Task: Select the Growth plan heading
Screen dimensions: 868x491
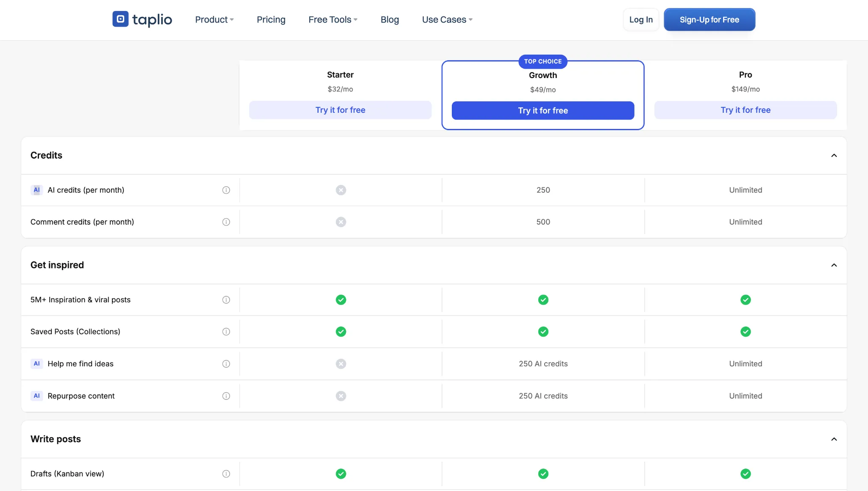Action: click(543, 75)
